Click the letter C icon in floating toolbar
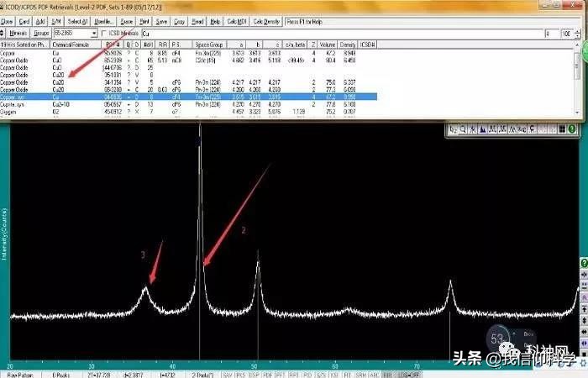The height and width of the screenshot is (378, 588). 532,129
